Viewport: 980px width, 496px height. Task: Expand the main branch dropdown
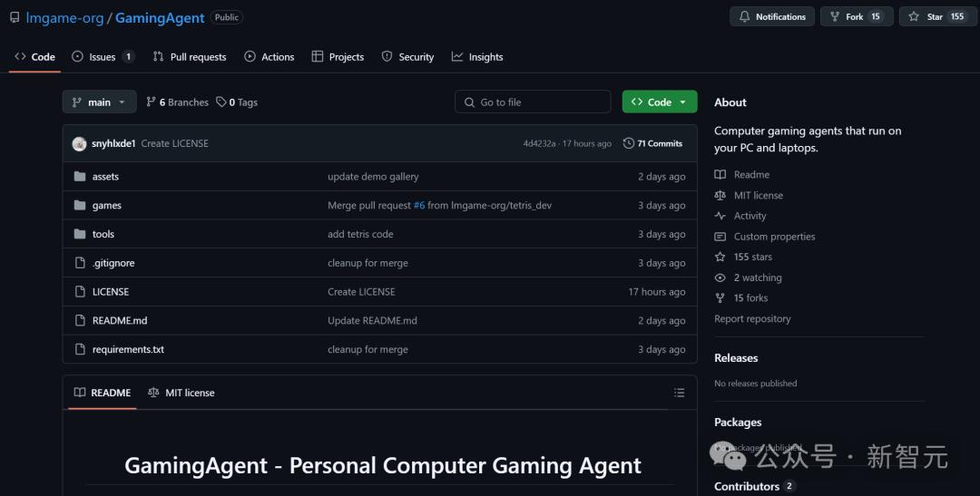[x=100, y=102]
